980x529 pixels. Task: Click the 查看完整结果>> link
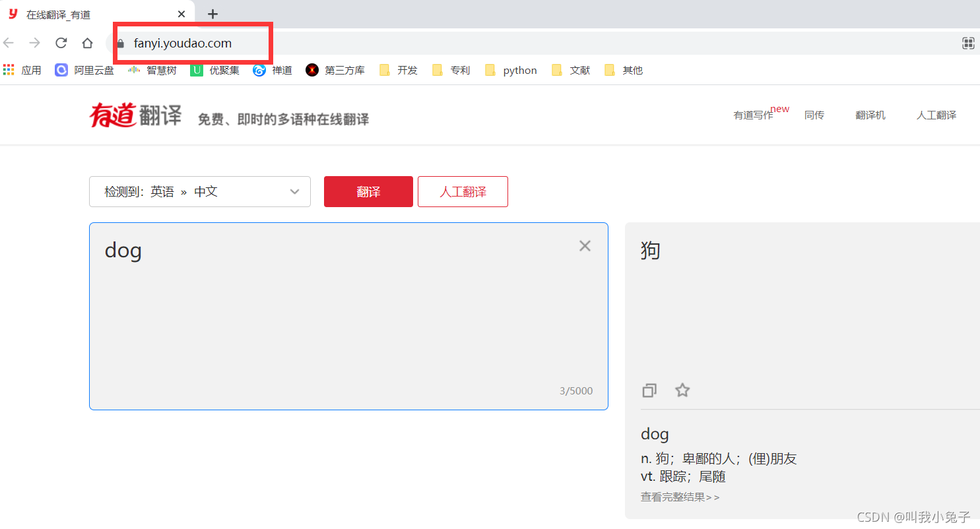point(680,497)
